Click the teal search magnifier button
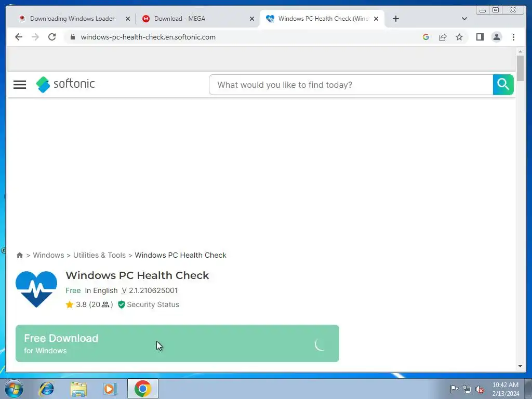The height and width of the screenshot is (399, 532). (x=503, y=85)
